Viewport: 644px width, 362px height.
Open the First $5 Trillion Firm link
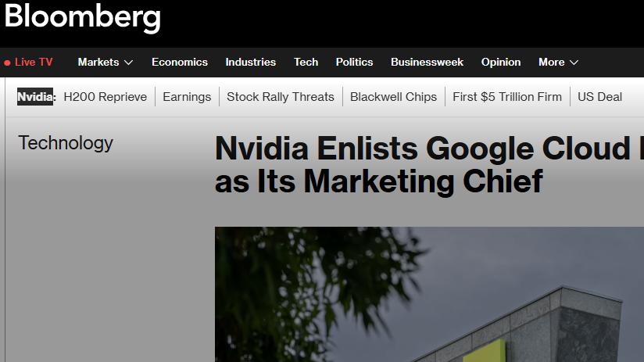[x=507, y=97]
